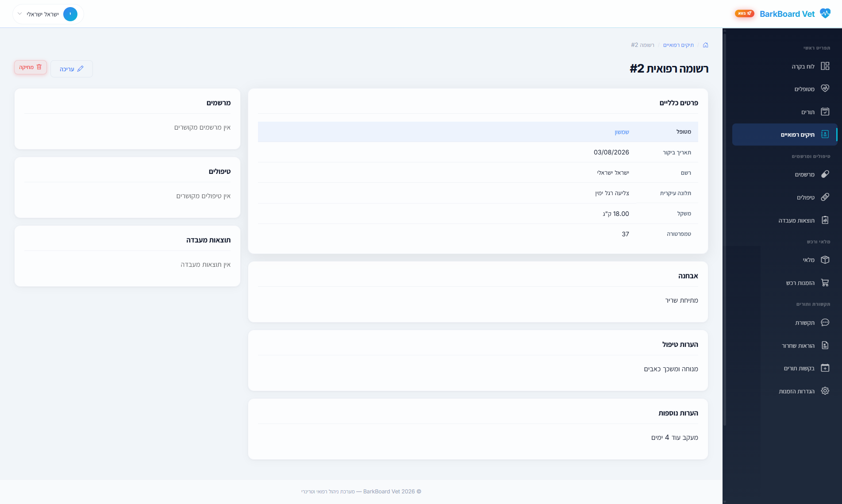Click the medical records icon תיקים רפואיים
The width and height of the screenshot is (842, 504).
pyautogui.click(x=825, y=134)
